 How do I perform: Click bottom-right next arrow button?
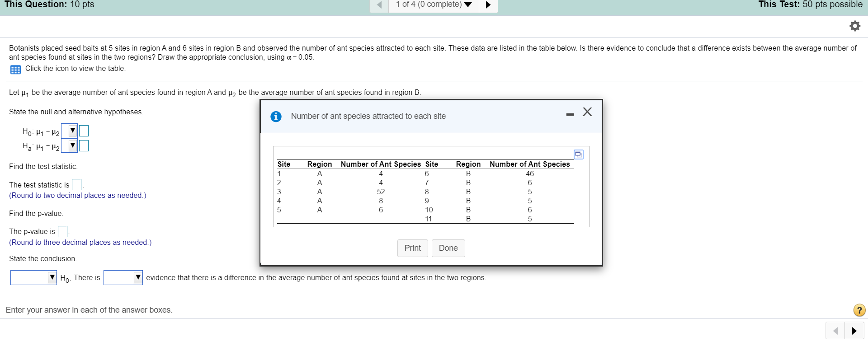(x=854, y=331)
